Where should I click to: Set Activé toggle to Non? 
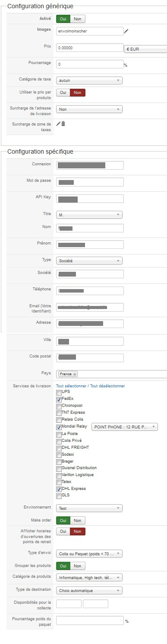(x=78, y=19)
